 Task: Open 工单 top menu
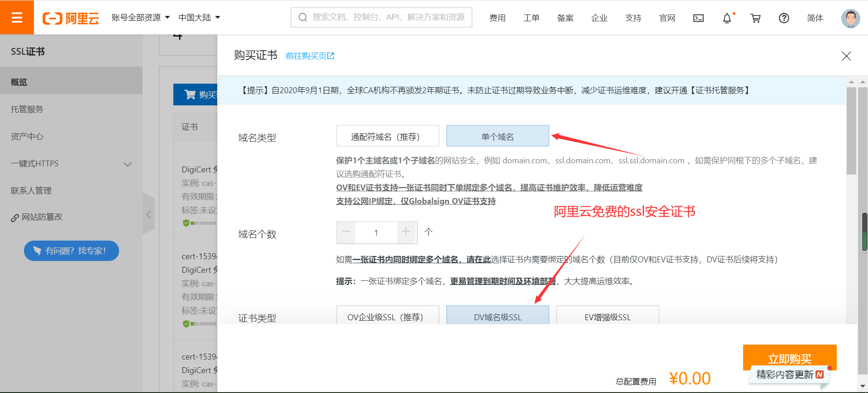pos(531,18)
